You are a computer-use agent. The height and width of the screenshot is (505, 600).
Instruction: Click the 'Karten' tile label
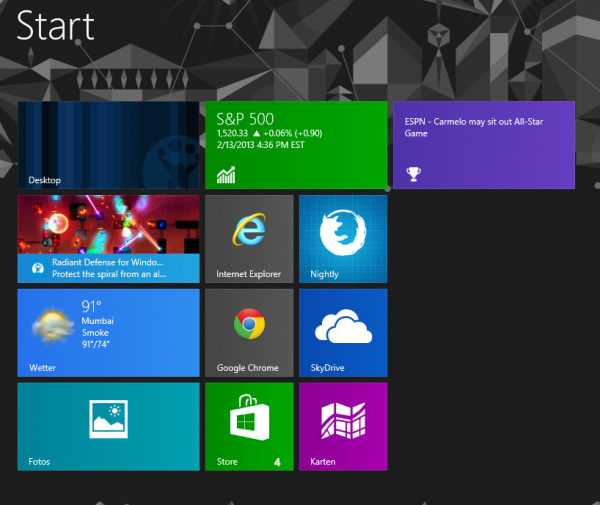323,462
